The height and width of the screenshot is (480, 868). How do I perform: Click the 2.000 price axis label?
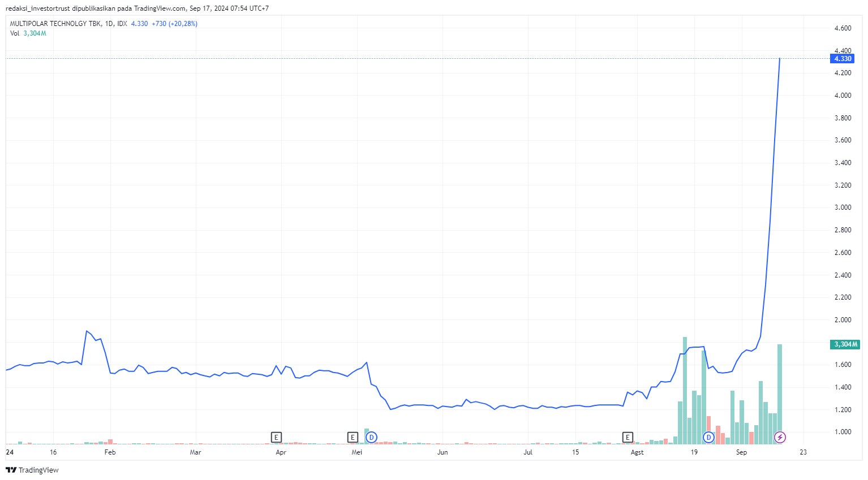pyautogui.click(x=843, y=320)
